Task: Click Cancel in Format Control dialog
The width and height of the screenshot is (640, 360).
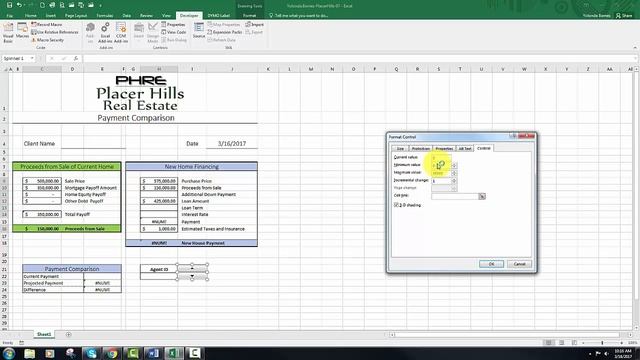Action: [x=519, y=264]
